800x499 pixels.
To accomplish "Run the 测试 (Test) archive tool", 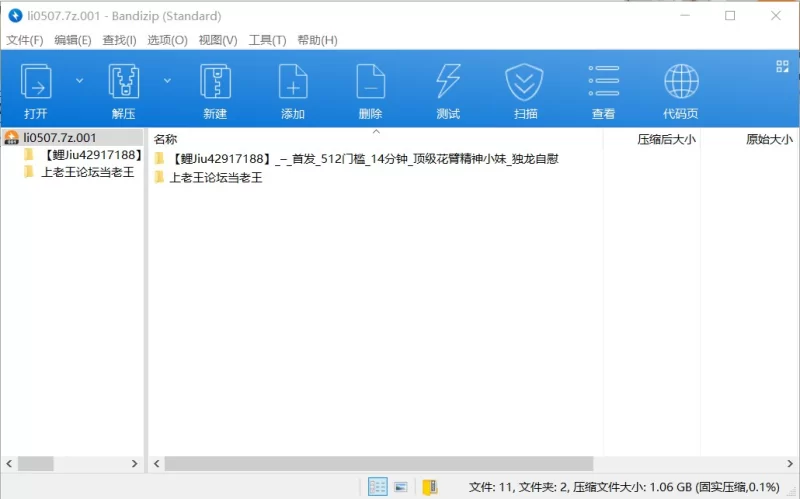I will click(448, 88).
